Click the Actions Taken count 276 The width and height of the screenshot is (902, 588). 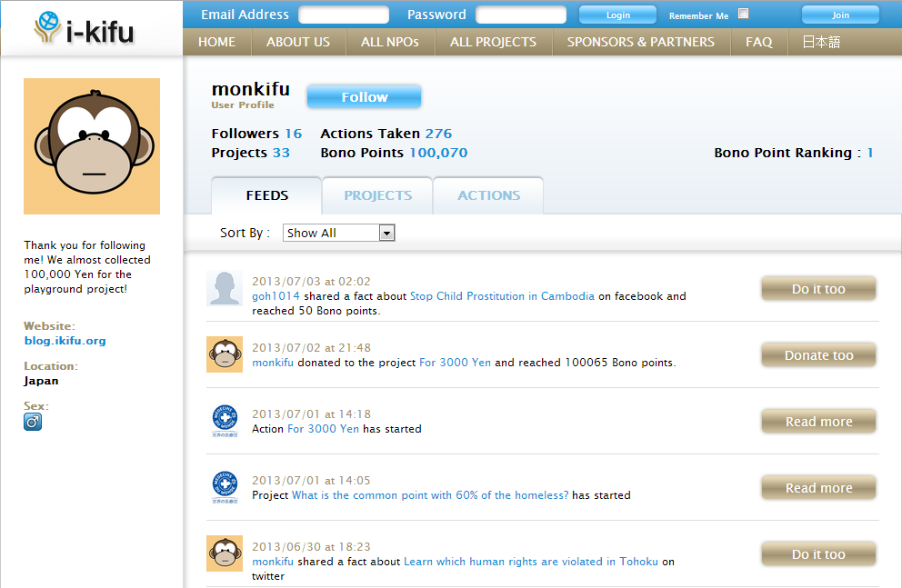tap(438, 134)
